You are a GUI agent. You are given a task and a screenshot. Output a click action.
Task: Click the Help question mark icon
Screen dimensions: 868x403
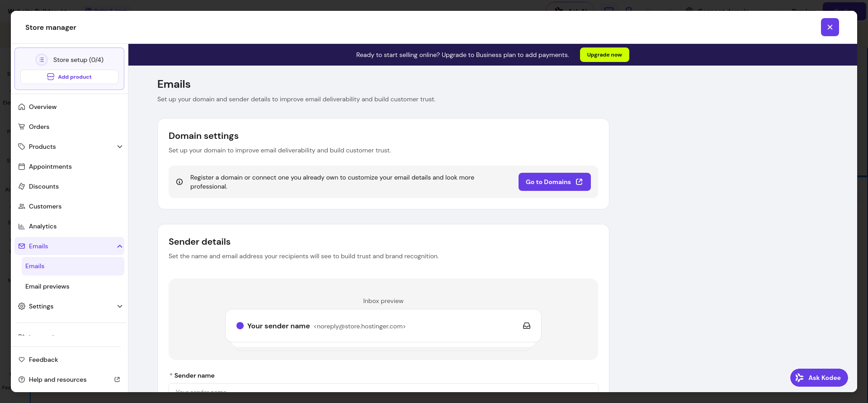(x=22, y=379)
